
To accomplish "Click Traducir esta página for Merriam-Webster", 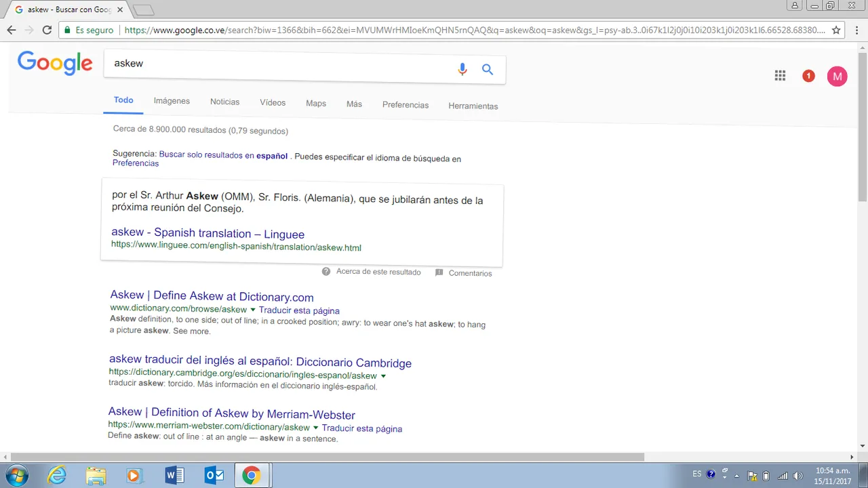I will click(x=362, y=428).
